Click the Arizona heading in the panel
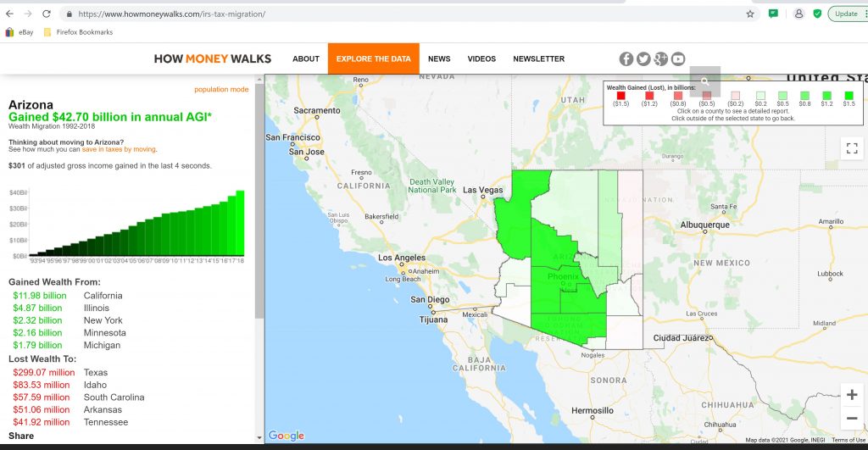This screenshot has height=450, width=868. click(x=31, y=104)
